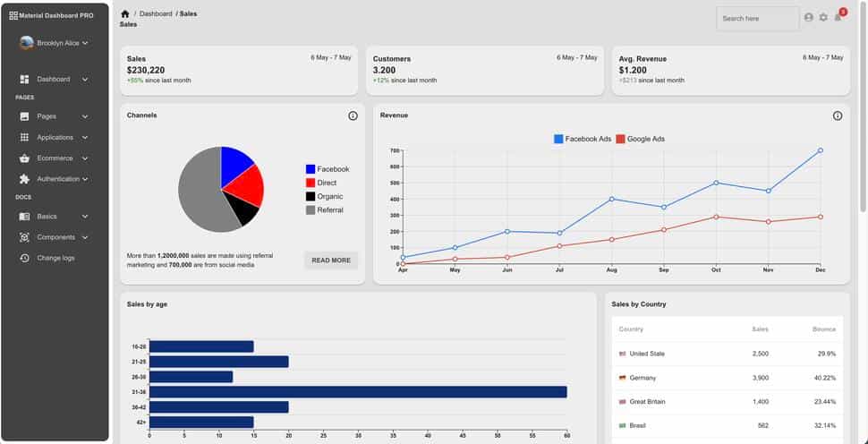
Task: Click the Search here input field
Action: pyautogui.click(x=757, y=19)
